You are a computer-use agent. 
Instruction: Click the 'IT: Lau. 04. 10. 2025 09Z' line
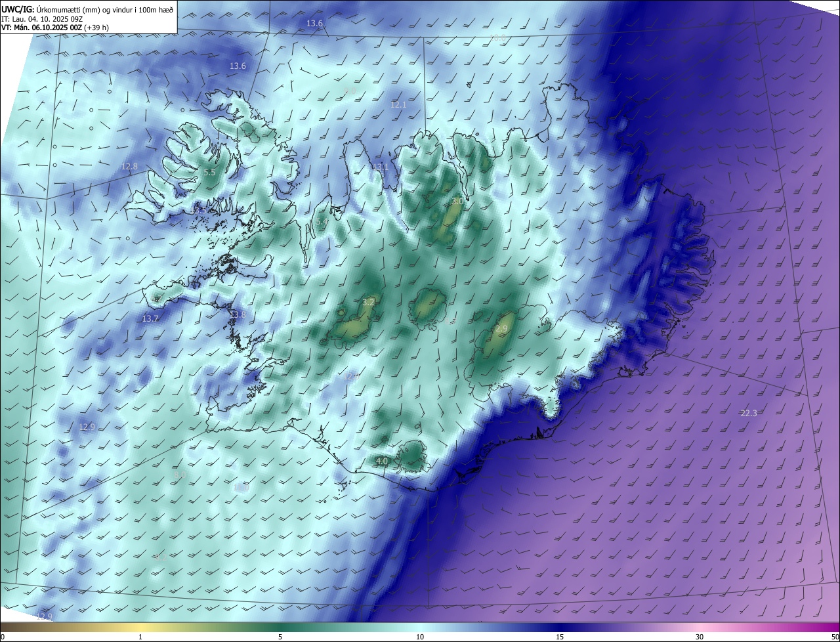tap(42, 19)
